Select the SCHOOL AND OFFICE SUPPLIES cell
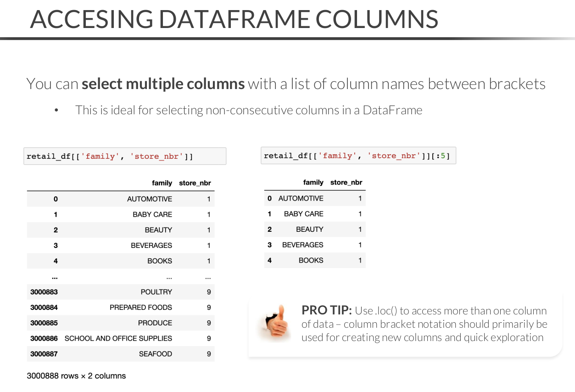This screenshot has height=392, width=575. click(x=118, y=338)
